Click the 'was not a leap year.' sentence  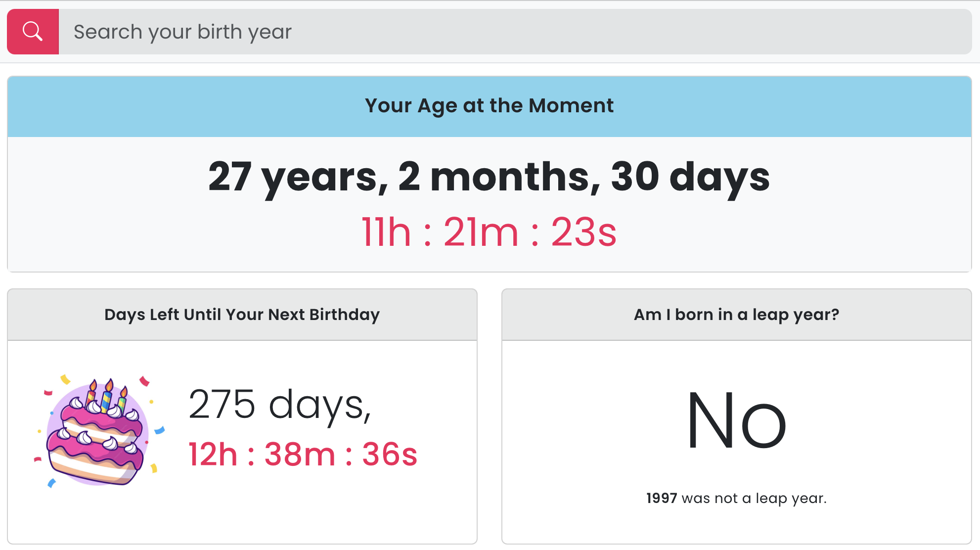(x=754, y=498)
